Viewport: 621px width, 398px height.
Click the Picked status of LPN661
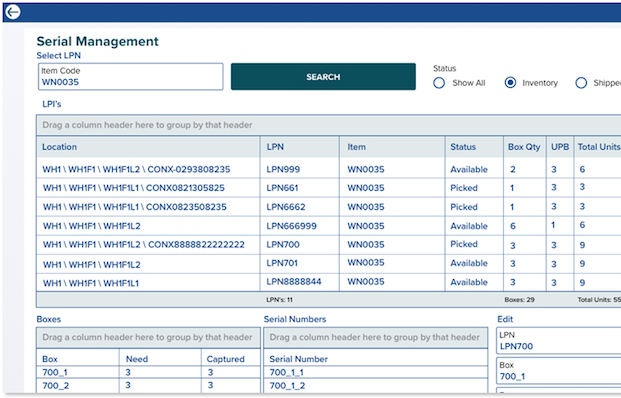[464, 188]
